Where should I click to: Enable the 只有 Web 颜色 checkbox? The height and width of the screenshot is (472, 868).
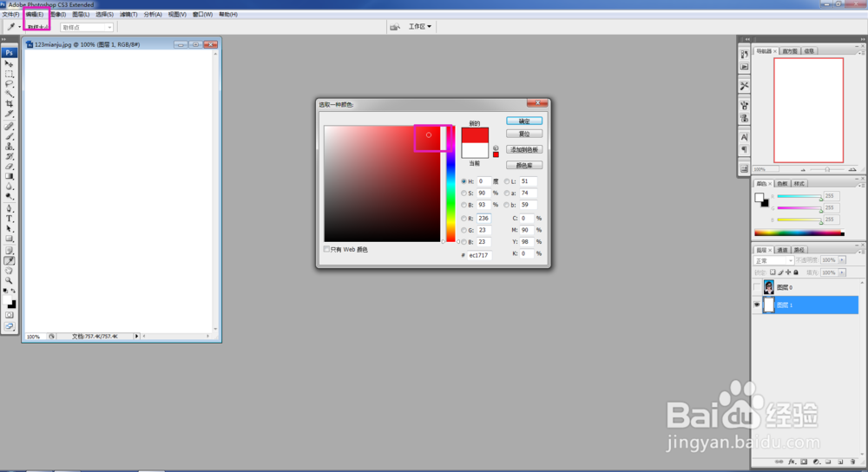326,249
